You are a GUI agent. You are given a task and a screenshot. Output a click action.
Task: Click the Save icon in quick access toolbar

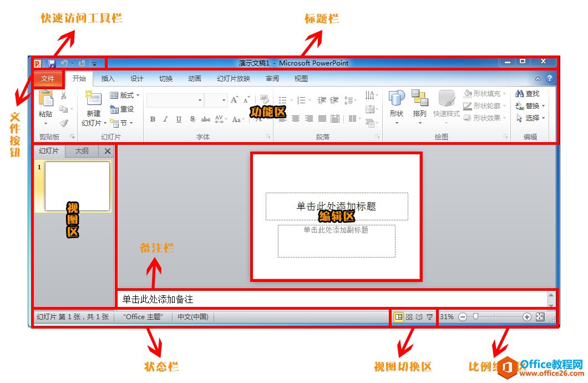[x=52, y=64]
